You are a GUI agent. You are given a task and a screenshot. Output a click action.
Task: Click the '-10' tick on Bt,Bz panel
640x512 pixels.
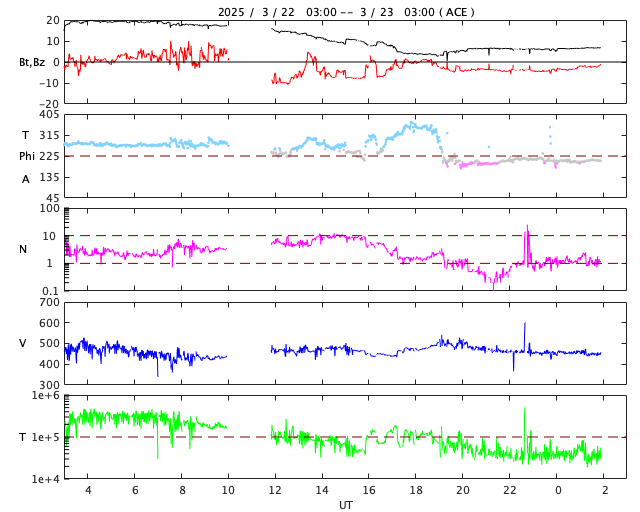pyautogui.click(x=49, y=83)
